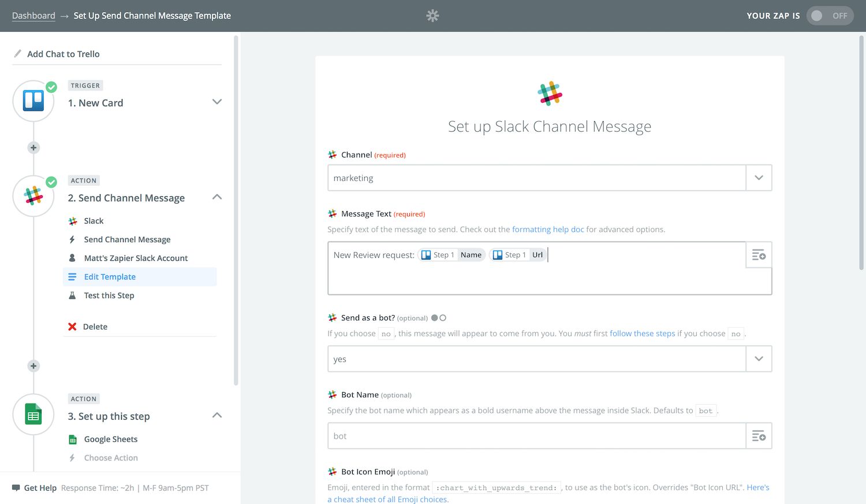Click the Google Sheets step icon
This screenshot has height=504, width=866.
[33, 415]
